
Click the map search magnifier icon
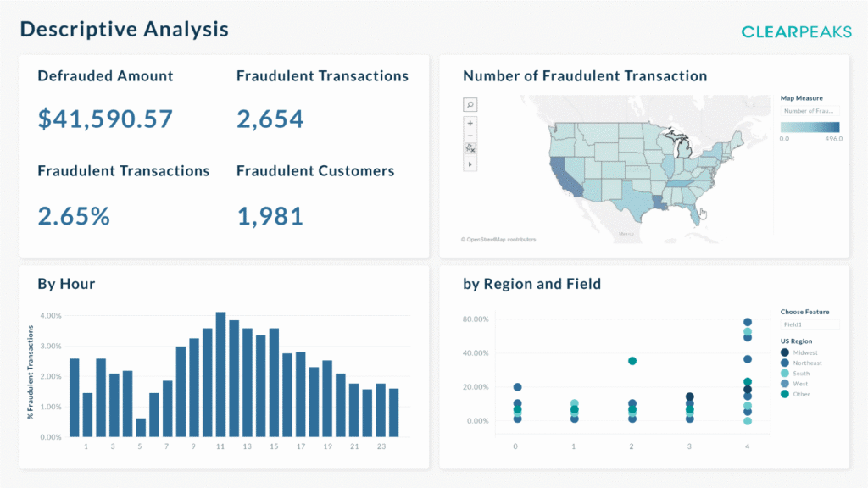tap(470, 104)
